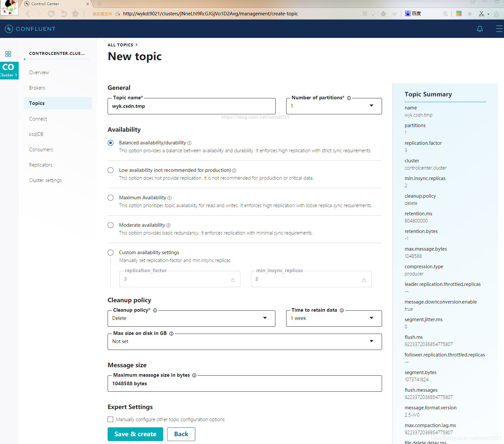Image resolution: width=504 pixels, height=444 pixels.
Task: Reload the page with refresh icon
Action: 51,14
